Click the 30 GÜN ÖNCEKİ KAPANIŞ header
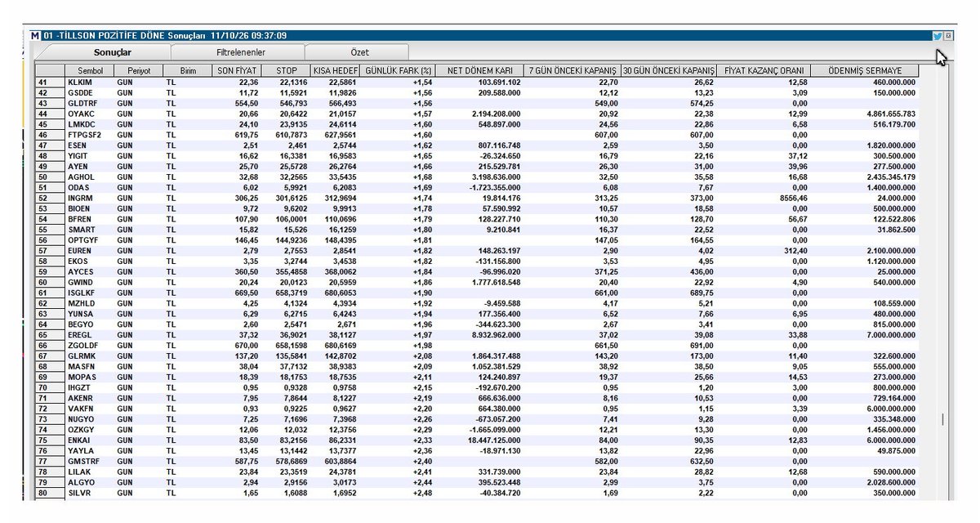The image size is (980, 523). click(670, 71)
